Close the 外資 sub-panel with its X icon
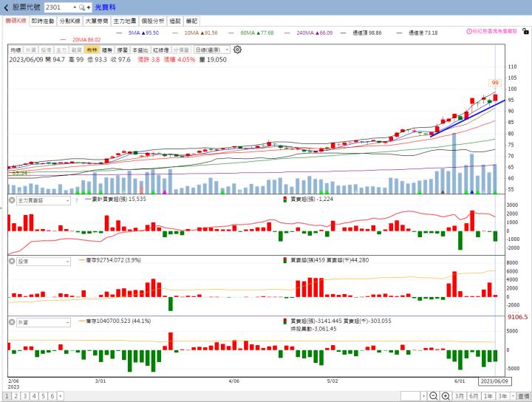 coord(12,322)
